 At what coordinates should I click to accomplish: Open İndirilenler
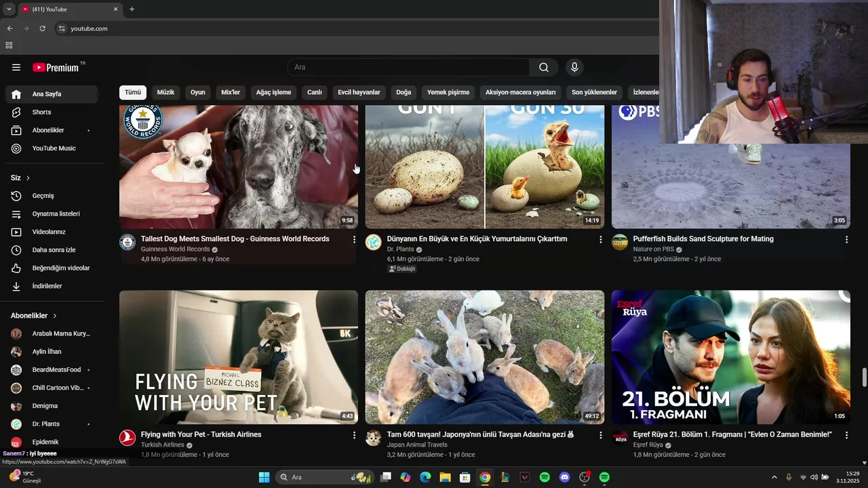pos(52,286)
